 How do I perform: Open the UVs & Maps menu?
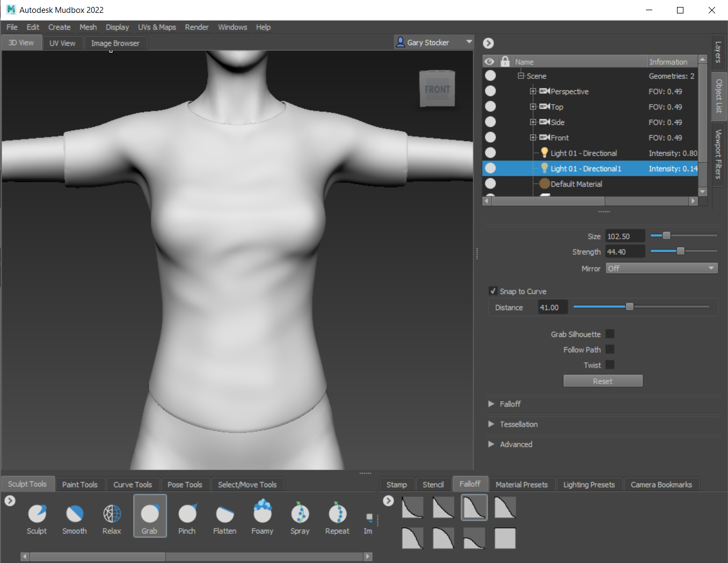pyautogui.click(x=157, y=27)
